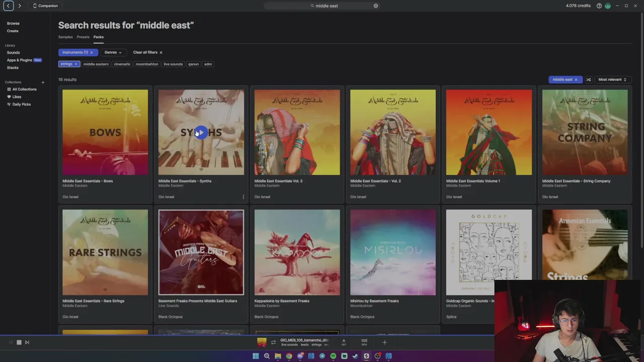The height and width of the screenshot is (362, 644).
Task: Toggle the moombahton tag
Action: pos(147,64)
